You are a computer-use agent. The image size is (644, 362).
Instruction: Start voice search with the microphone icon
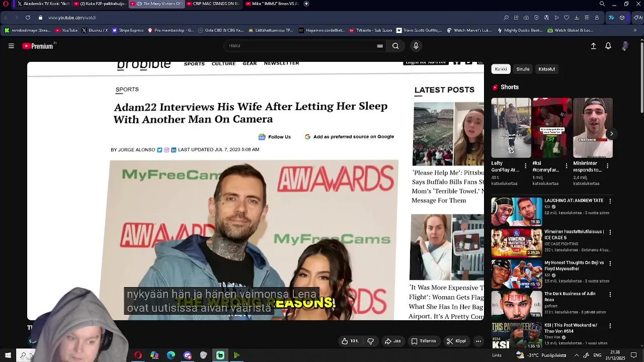click(416, 46)
